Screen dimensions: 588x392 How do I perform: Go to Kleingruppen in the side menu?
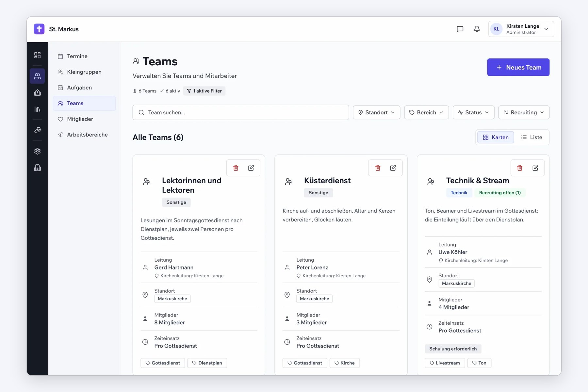(x=84, y=72)
